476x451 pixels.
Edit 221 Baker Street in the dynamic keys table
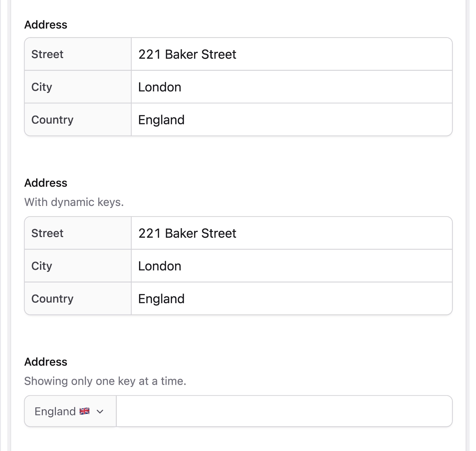(187, 234)
